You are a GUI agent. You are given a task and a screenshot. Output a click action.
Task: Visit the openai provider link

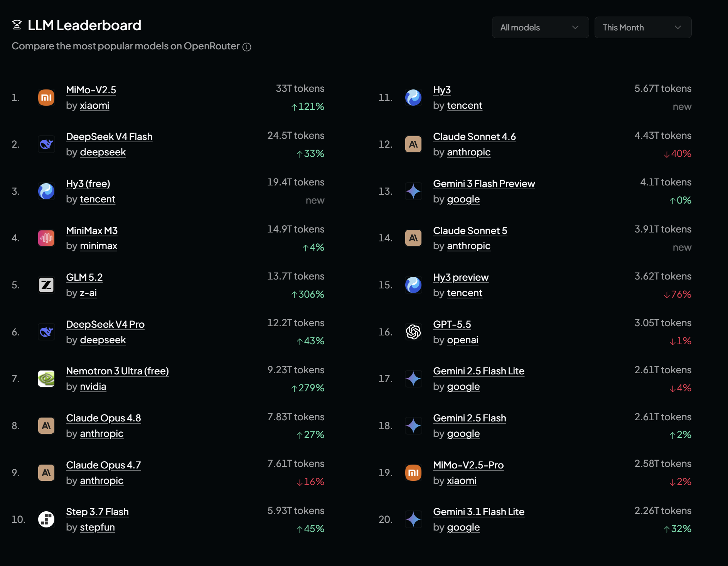(x=463, y=340)
